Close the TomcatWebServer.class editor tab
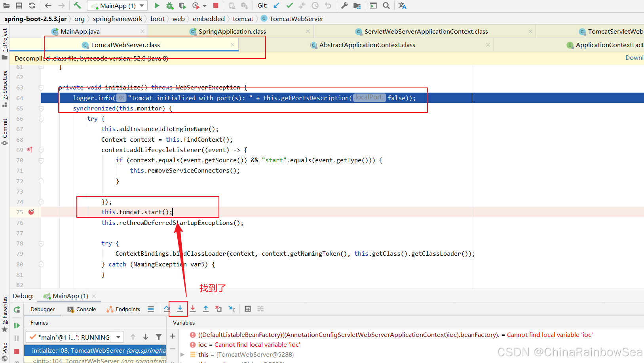The width and height of the screenshot is (644, 363). tap(233, 45)
